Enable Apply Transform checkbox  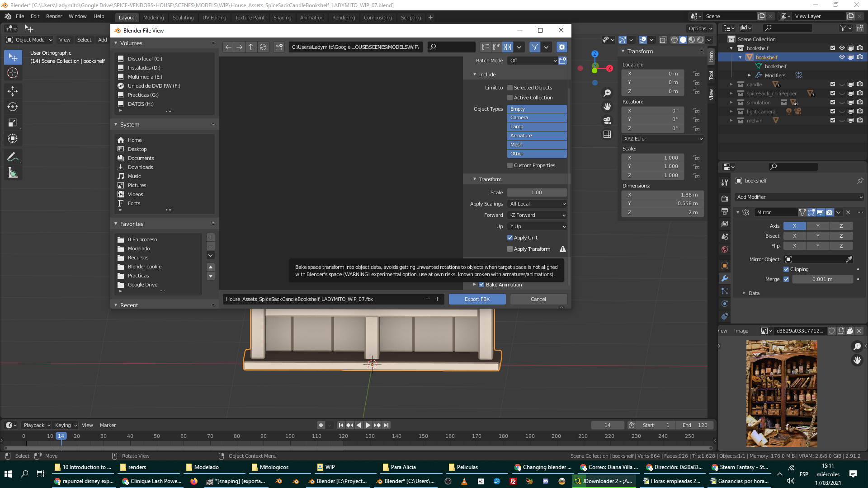(x=510, y=249)
